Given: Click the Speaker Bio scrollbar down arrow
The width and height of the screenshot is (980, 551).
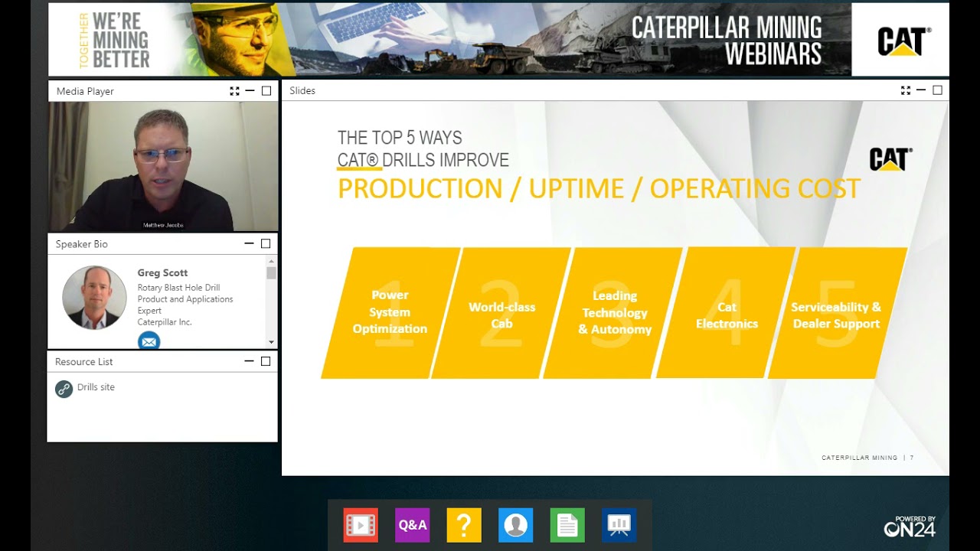Looking at the screenshot, I should (x=271, y=342).
